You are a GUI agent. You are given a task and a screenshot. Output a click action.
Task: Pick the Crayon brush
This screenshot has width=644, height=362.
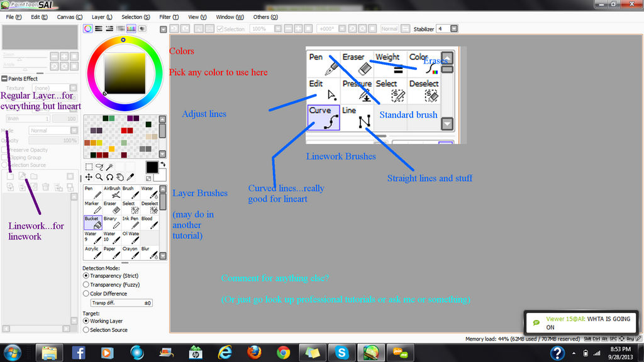(x=131, y=253)
